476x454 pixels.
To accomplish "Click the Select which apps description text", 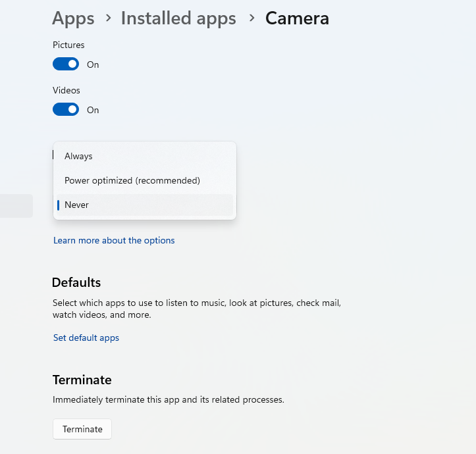I will 197,309.
